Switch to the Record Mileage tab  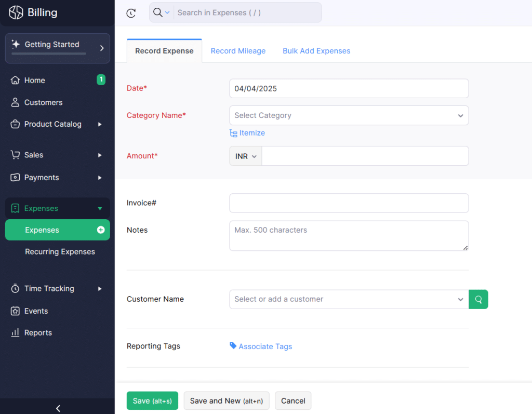tap(238, 51)
